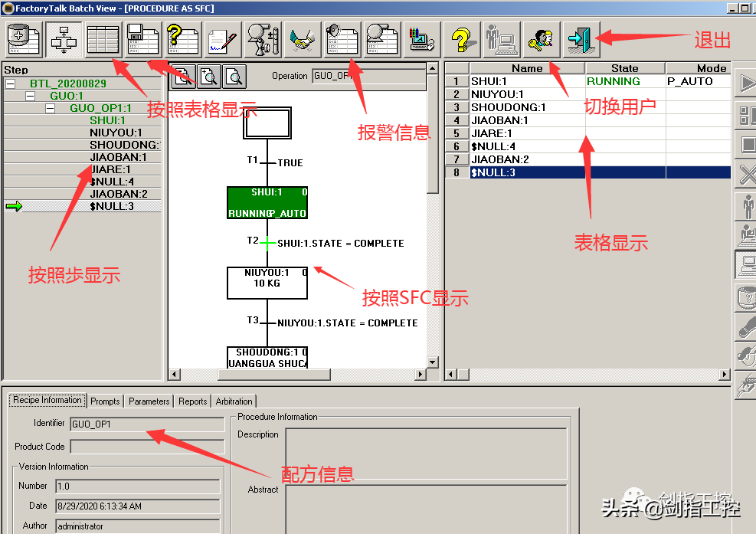Collapse the GUO_OP1:1 tree node

(x=50, y=108)
